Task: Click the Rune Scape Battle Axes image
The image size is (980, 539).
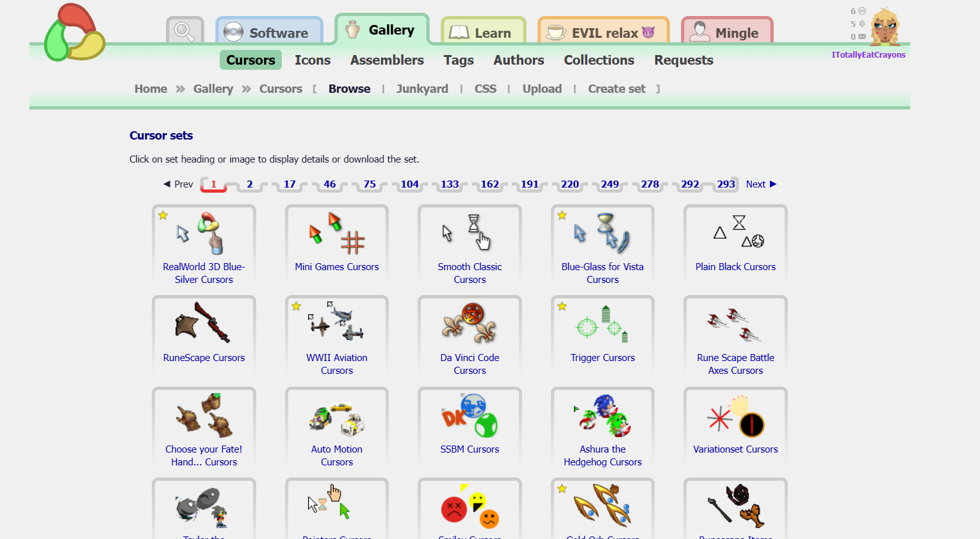Action: [735, 324]
